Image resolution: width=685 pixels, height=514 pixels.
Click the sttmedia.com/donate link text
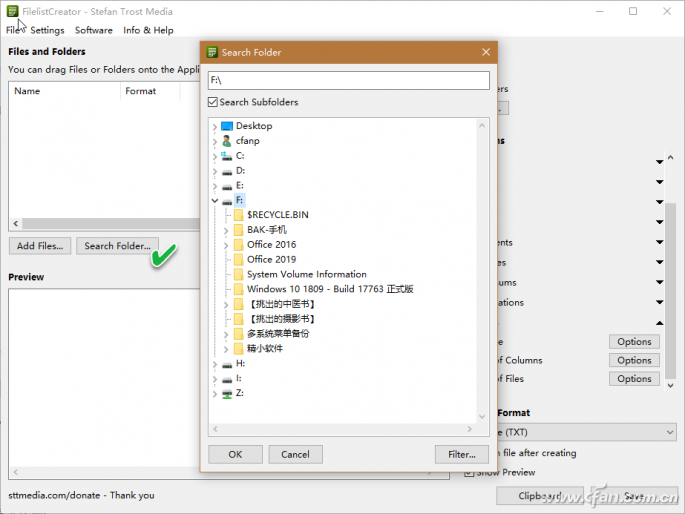pyautogui.click(x=54, y=495)
